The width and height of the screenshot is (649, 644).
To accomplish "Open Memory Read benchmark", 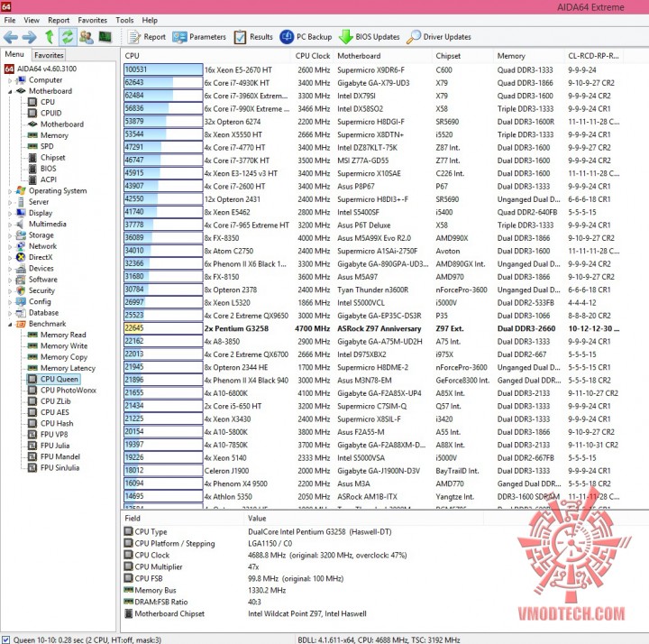I will tap(63, 335).
